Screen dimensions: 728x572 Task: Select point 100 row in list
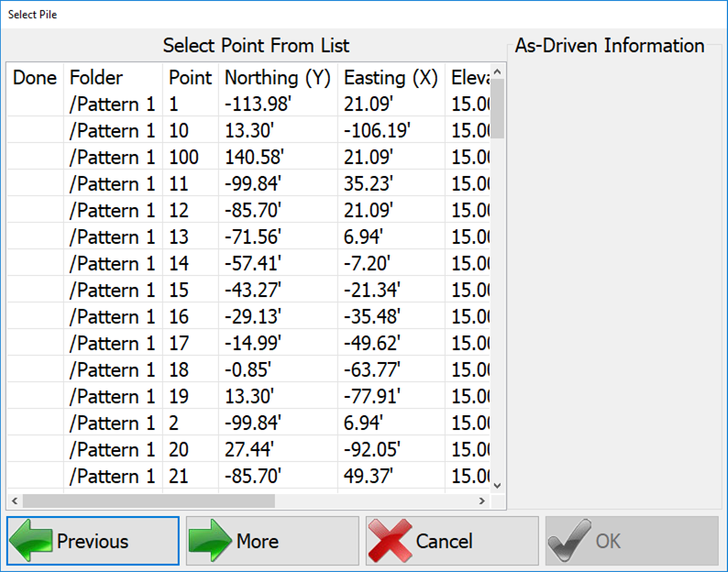coord(183,158)
